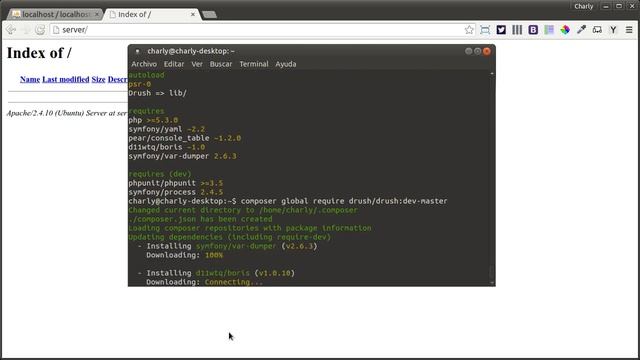640x360 pixels.
Task: Reload the page with refresh icon
Action: (40, 30)
